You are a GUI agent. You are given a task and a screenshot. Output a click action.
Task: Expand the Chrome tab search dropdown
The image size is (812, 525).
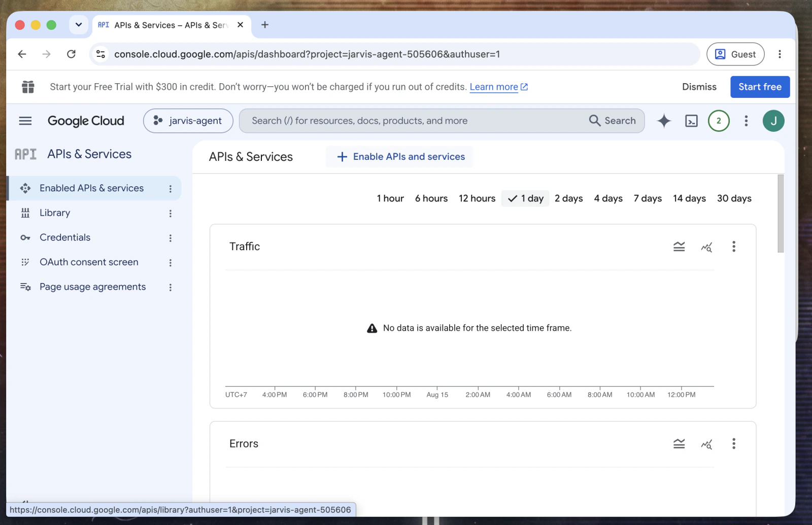coord(79,25)
